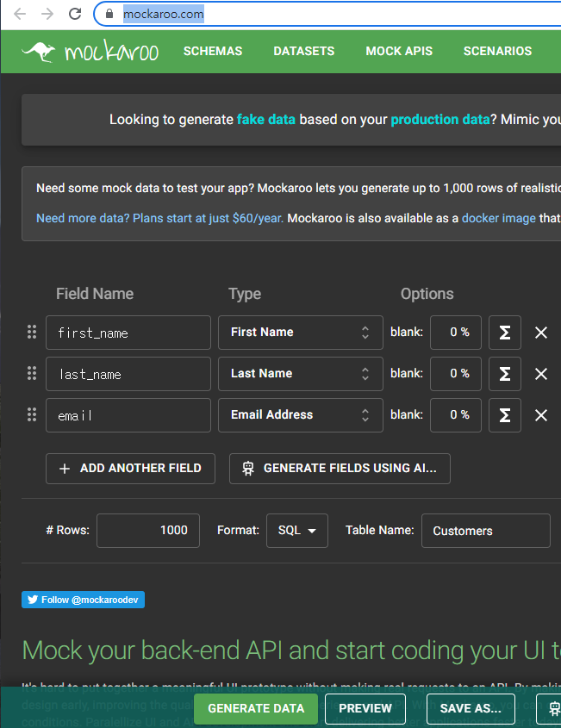Grab the drag handle for email row
The image size is (561, 728).
pyautogui.click(x=32, y=414)
